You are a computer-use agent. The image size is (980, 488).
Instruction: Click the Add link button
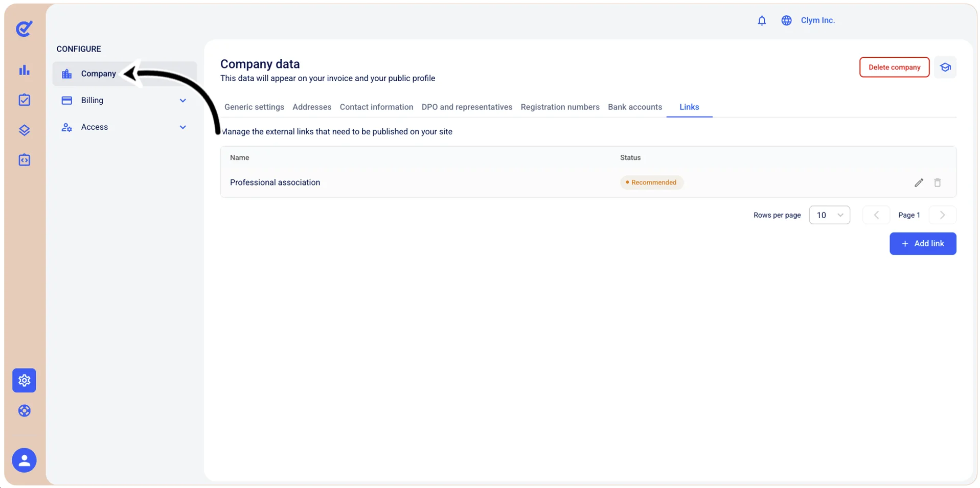(x=923, y=244)
